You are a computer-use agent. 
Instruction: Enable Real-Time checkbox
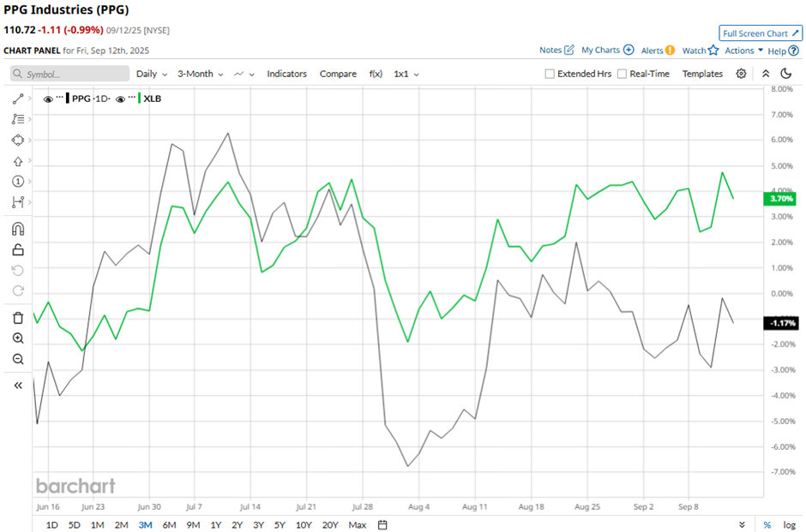pyautogui.click(x=622, y=74)
